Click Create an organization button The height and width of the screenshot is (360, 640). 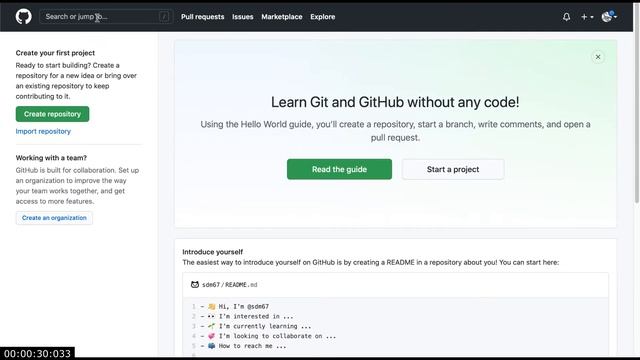click(54, 218)
